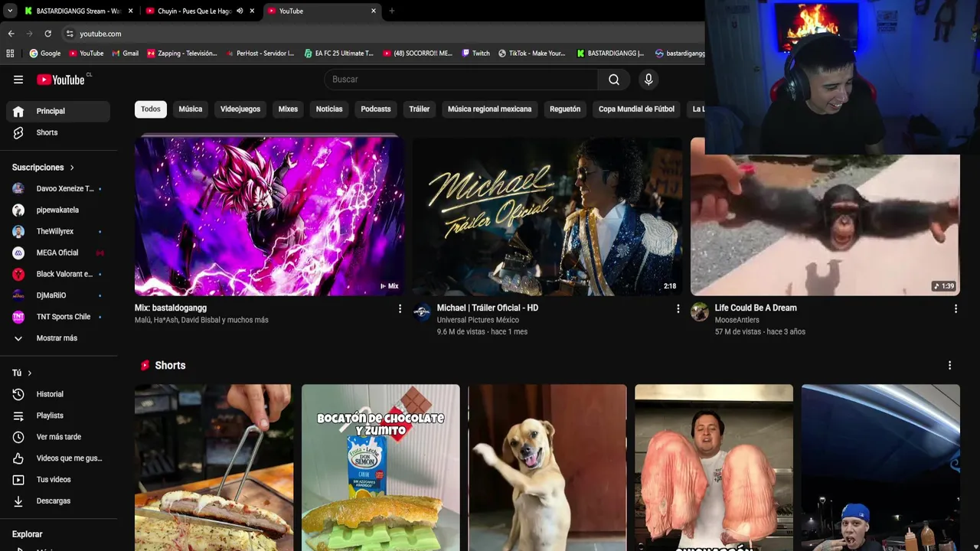Open Universal Pictures México channel avatar
The width and height of the screenshot is (980, 551).
click(422, 311)
